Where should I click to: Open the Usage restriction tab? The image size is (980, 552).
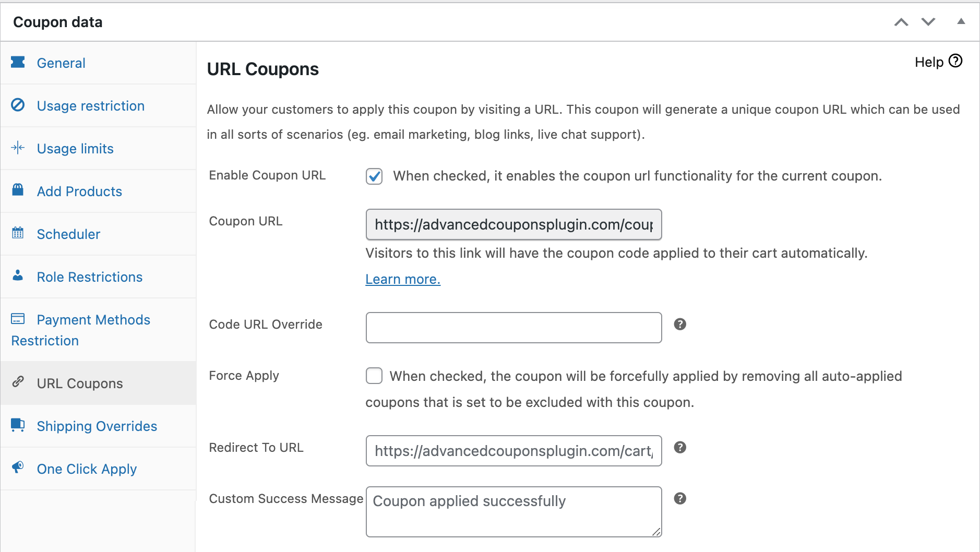tap(90, 106)
